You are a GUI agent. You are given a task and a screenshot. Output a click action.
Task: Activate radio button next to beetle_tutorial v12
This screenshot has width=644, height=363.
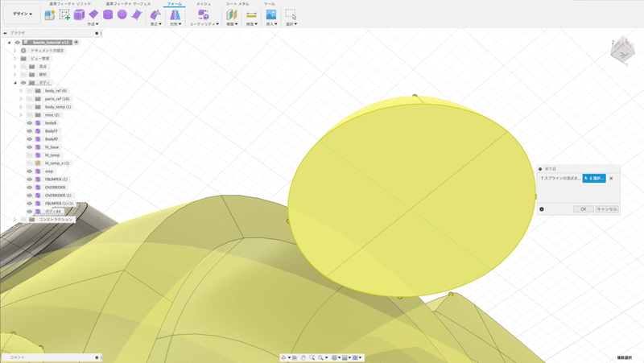point(76,43)
